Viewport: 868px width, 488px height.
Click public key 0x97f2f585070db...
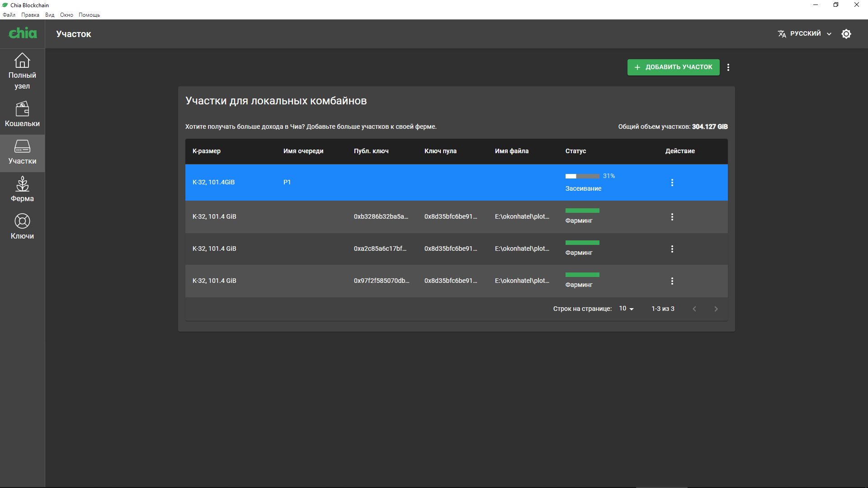tap(382, 281)
